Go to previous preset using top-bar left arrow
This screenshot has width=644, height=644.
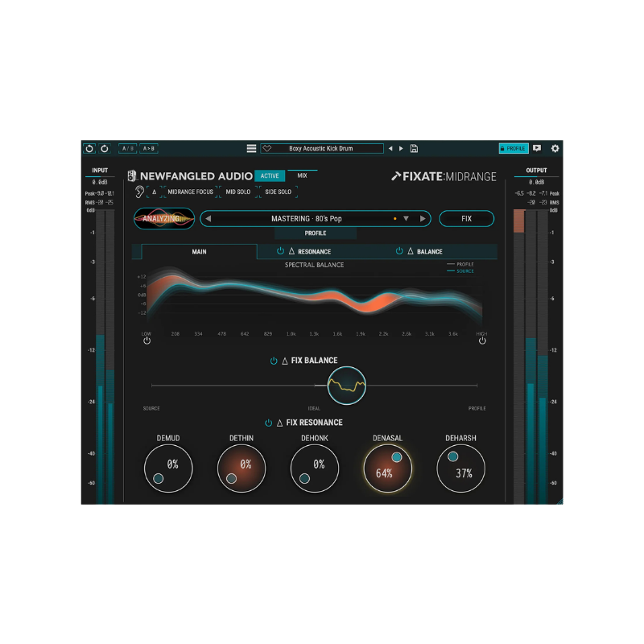point(390,148)
